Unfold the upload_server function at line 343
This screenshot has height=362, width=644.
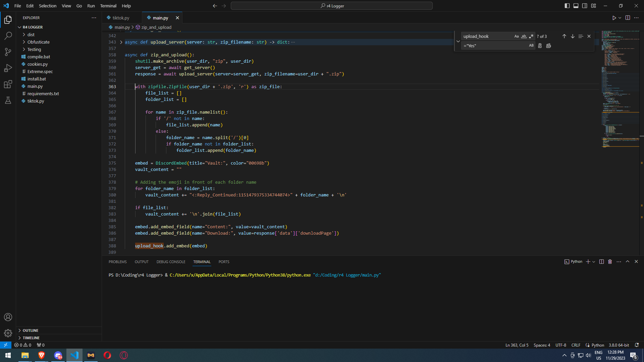[x=121, y=42]
